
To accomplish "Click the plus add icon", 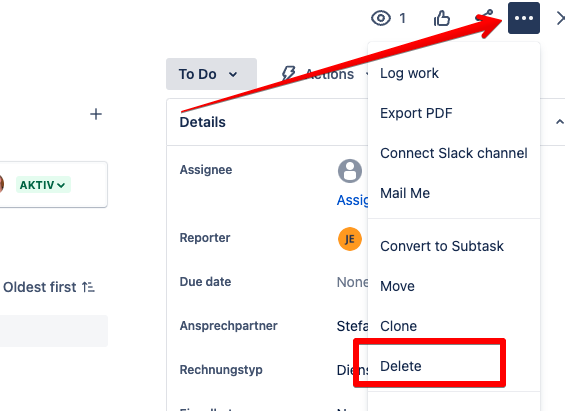I will (x=96, y=114).
